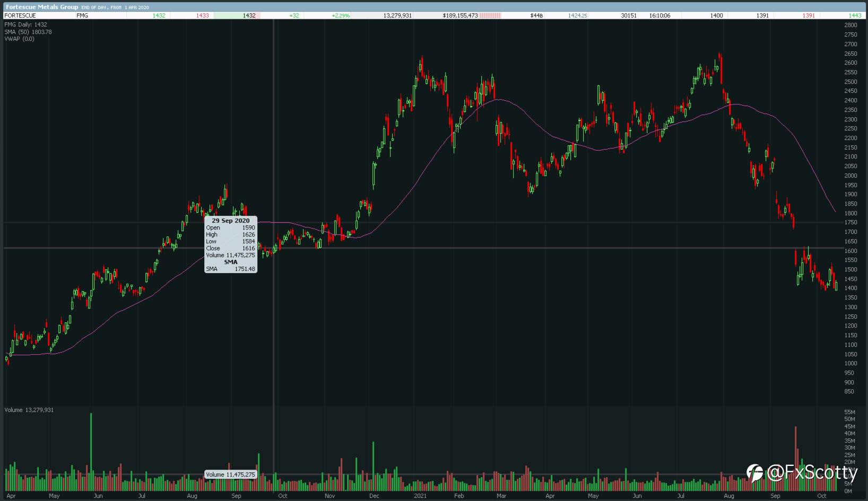The width and height of the screenshot is (868, 501).
Task: Select the $189,155,473 turnover value
Action: [x=460, y=15]
